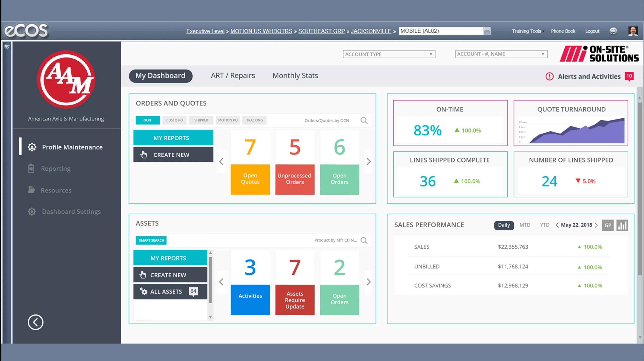Viewport: 644px width, 361px height.
Task: Open the Monthly Stats tab
Action: point(295,76)
